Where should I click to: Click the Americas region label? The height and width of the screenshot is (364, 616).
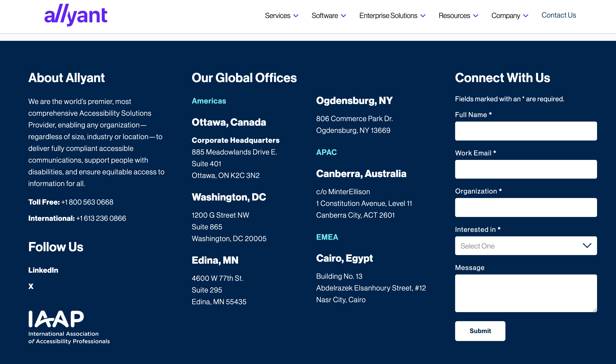coord(209,101)
